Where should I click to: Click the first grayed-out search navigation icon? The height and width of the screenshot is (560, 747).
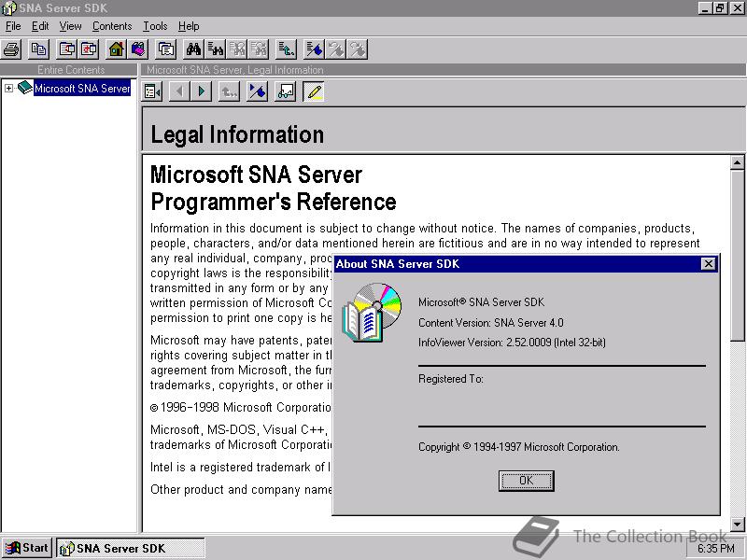coord(237,49)
